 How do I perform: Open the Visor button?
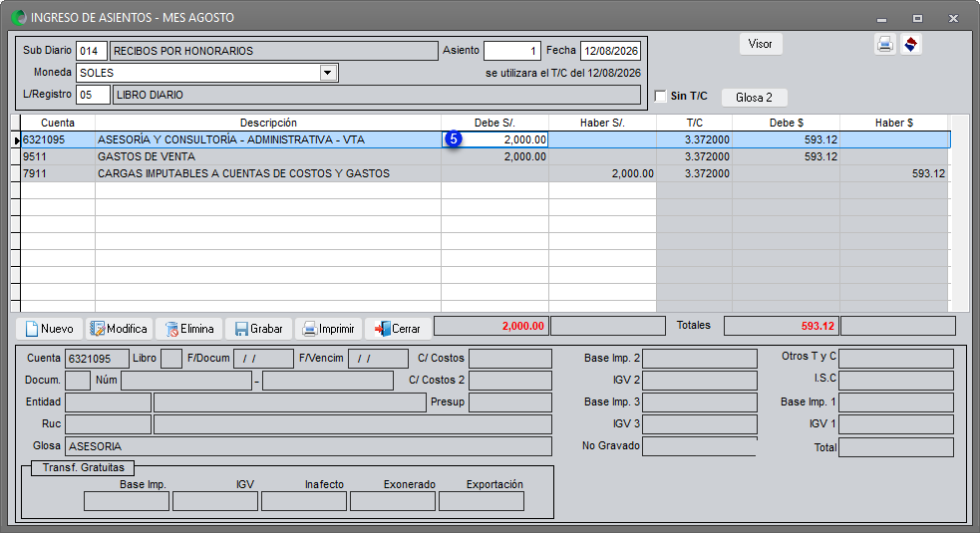(761, 45)
